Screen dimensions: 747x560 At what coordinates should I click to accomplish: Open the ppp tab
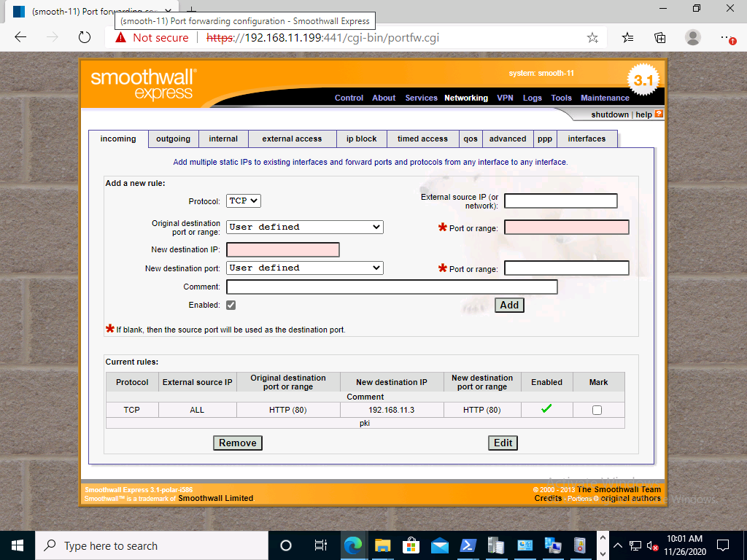coord(545,139)
